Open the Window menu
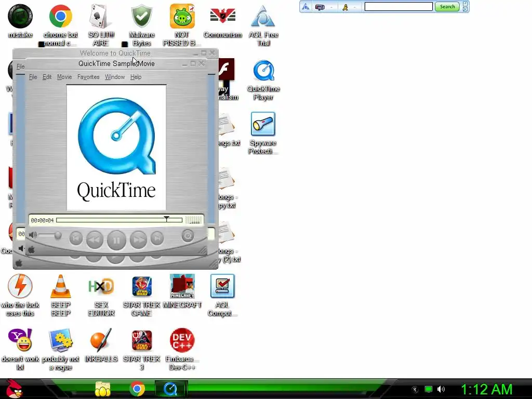 [x=115, y=77]
